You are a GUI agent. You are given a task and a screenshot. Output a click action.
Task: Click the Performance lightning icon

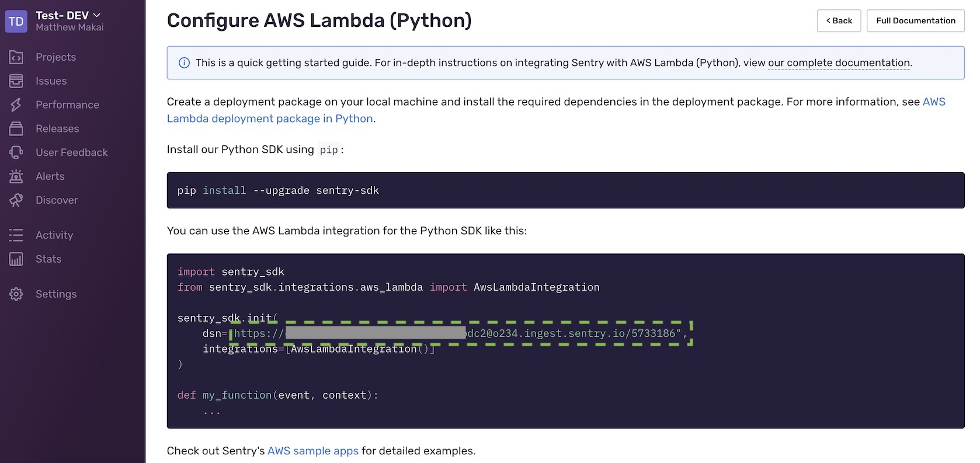(x=16, y=105)
